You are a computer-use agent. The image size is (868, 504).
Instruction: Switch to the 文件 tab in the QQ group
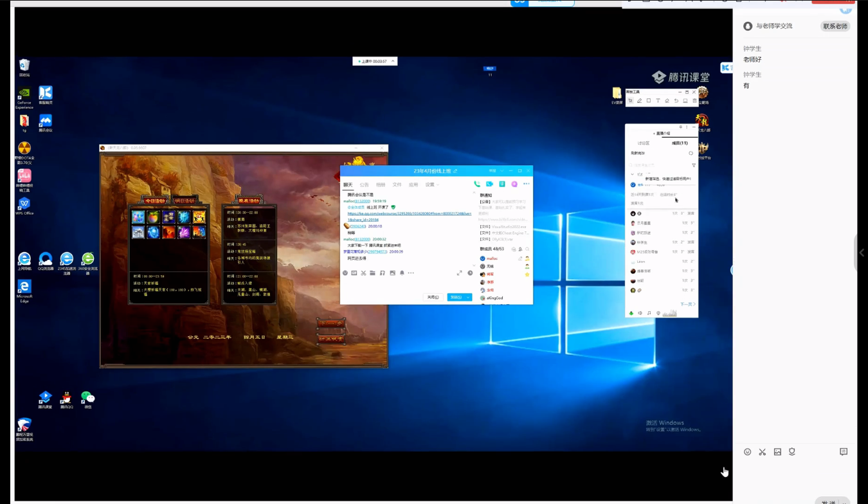pos(397,184)
